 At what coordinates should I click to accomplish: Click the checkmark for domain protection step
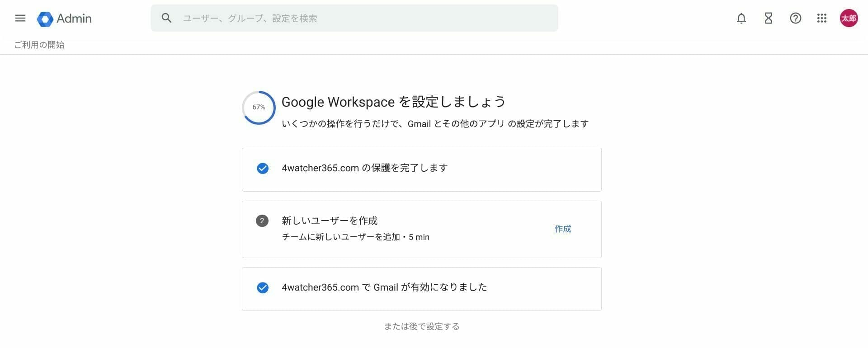click(263, 168)
